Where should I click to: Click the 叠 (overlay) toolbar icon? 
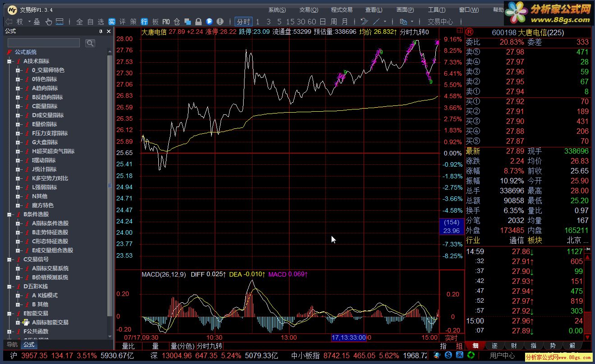click(37, 22)
